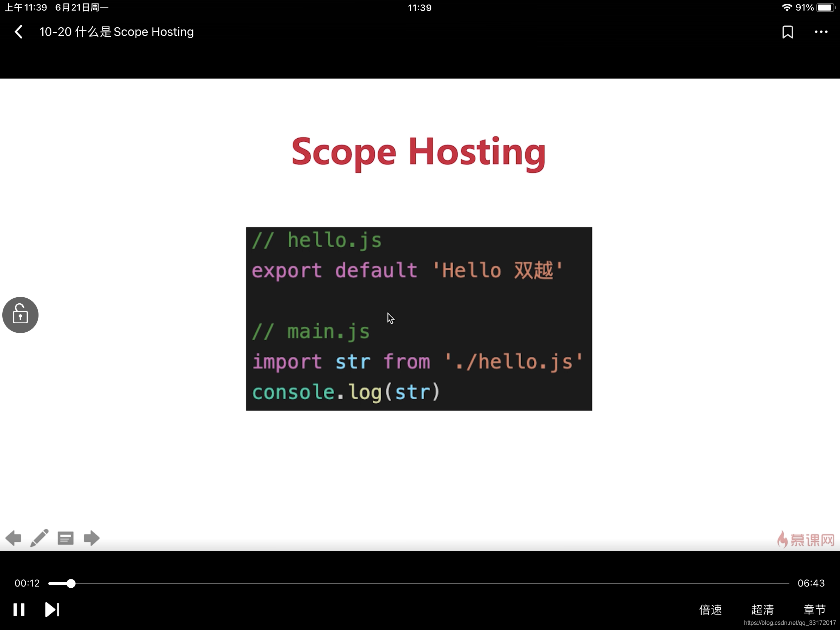Open the blog.csdn.net link at bottom
The width and height of the screenshot is (840, 630).
pyautogui.click(x=790, y=623)
